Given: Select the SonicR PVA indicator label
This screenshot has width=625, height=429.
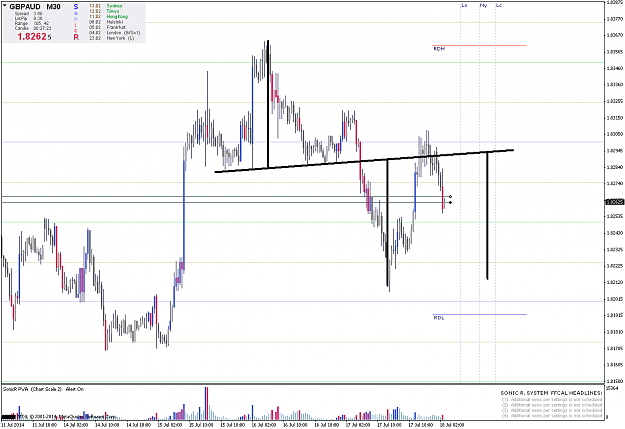Looking at the screenshot, I should [43, 389].
